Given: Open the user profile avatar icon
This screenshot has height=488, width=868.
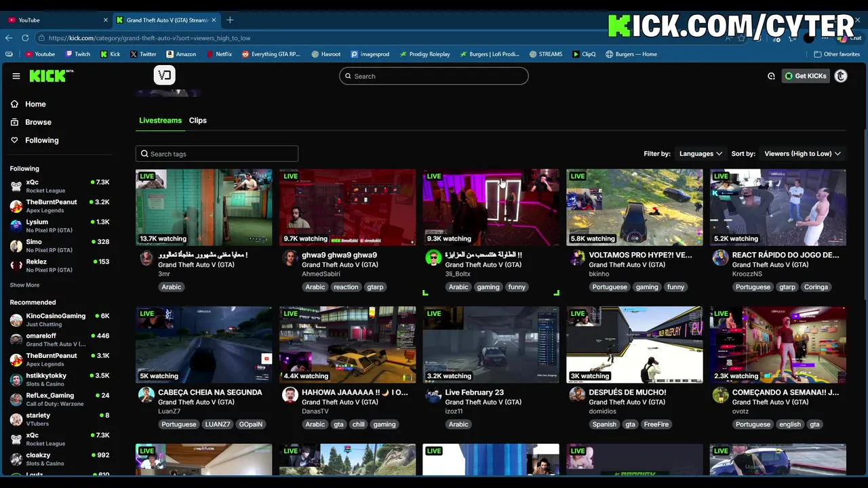Looking at the screenshot, I should pyautogui.click(x=841, y=76).
